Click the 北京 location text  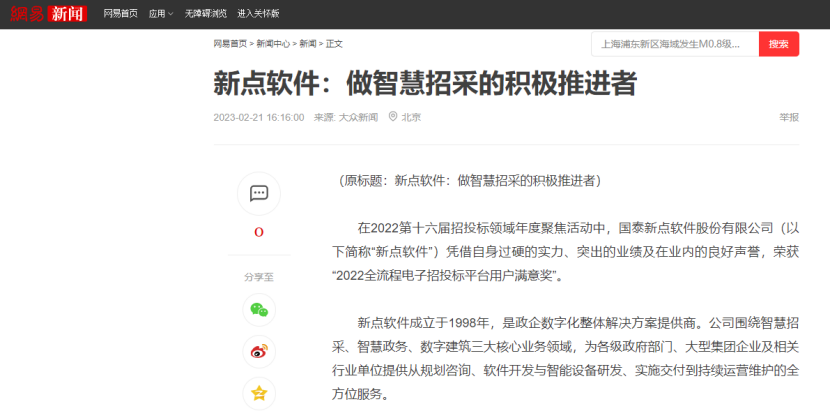coord(411,117)
